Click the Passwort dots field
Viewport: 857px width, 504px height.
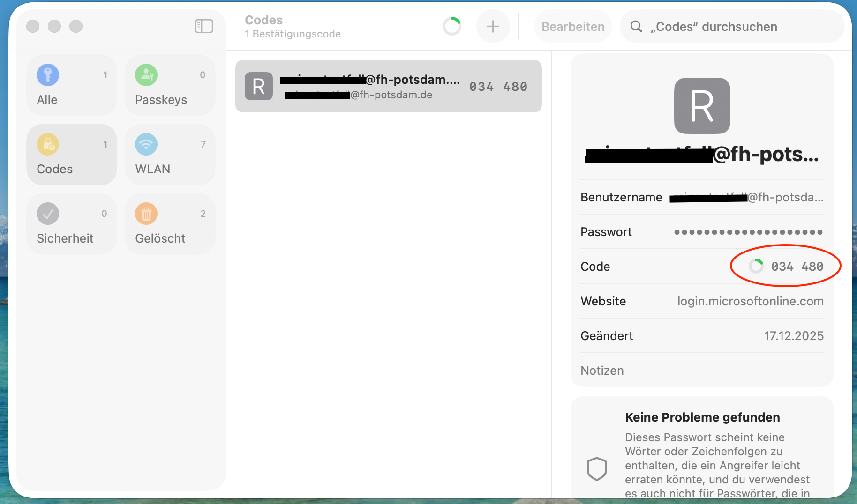tap(748, 232)
